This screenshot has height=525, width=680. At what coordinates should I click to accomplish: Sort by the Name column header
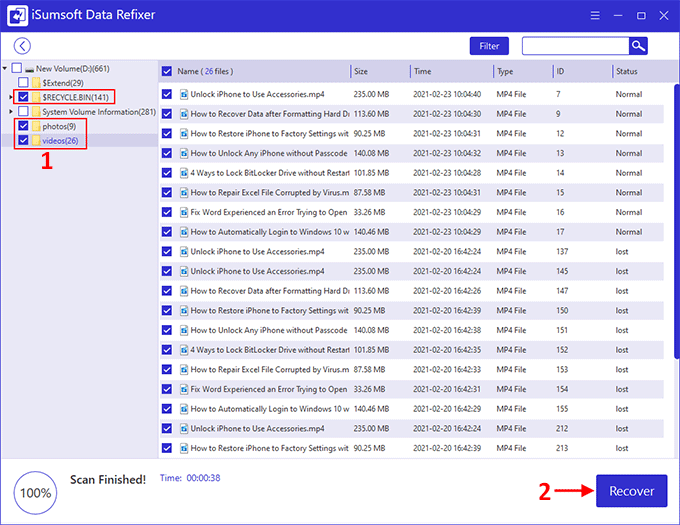pyautogui.click(x=205, y=71)
